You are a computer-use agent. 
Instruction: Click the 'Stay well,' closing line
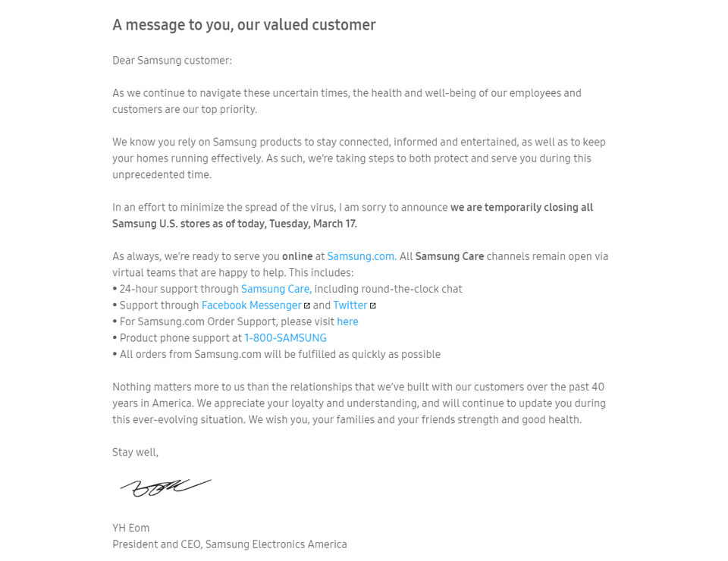click(x=135, y=452)
